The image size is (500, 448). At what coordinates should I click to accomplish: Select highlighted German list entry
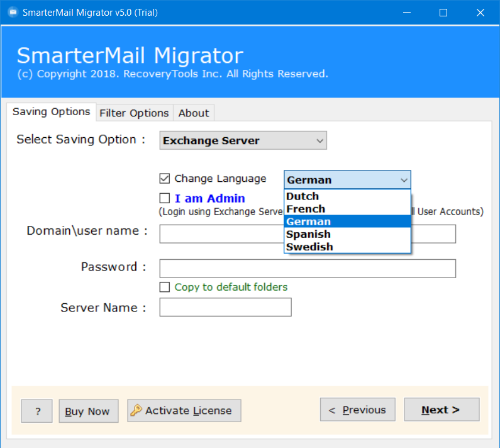(x=347, y=221)
